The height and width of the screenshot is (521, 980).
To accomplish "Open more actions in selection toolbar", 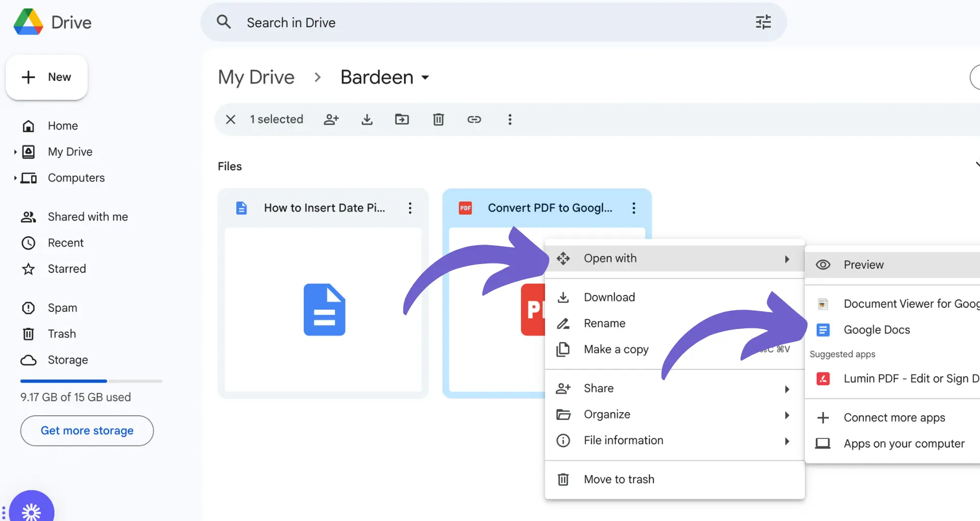I will [509, 120].
